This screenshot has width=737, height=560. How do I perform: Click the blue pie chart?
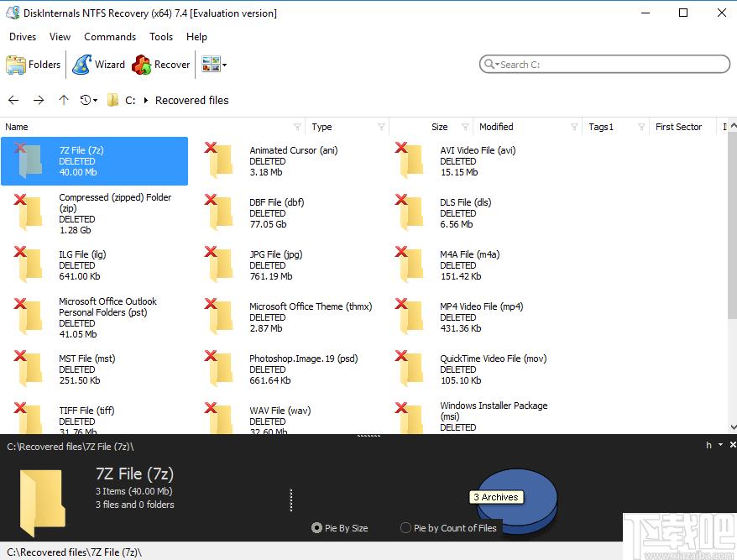click(517, 501)
